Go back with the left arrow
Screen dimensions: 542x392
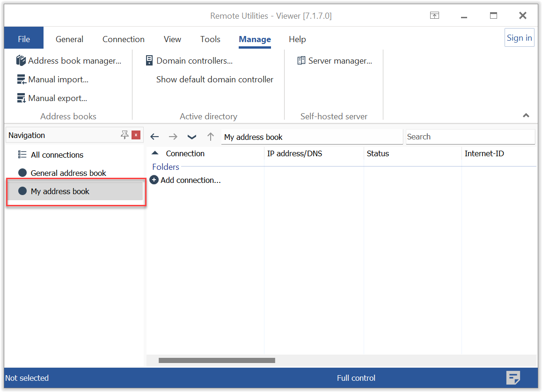pyautogui.click(x=154, y=137)
